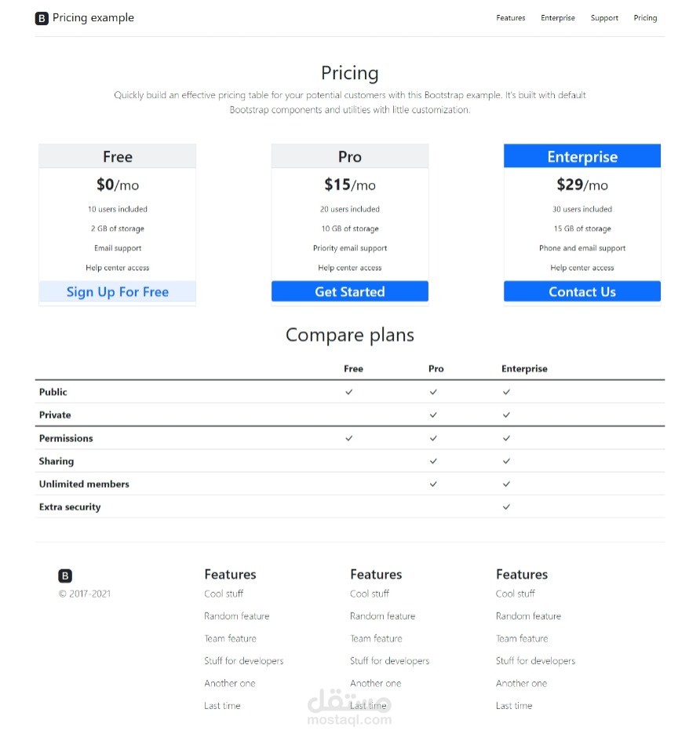
Task: Open Stuff for developers in the middle Features column
Action: [390, 660]
